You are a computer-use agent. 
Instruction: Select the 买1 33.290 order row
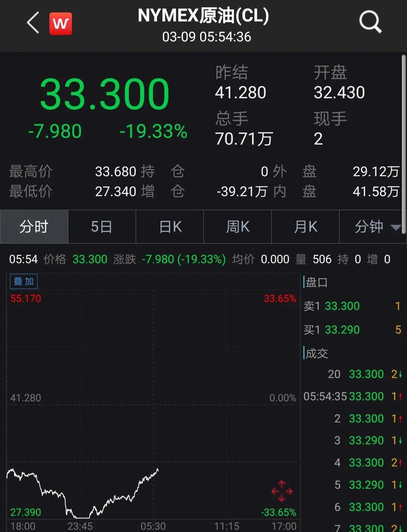pyautogui.click(x=352, y=330)
